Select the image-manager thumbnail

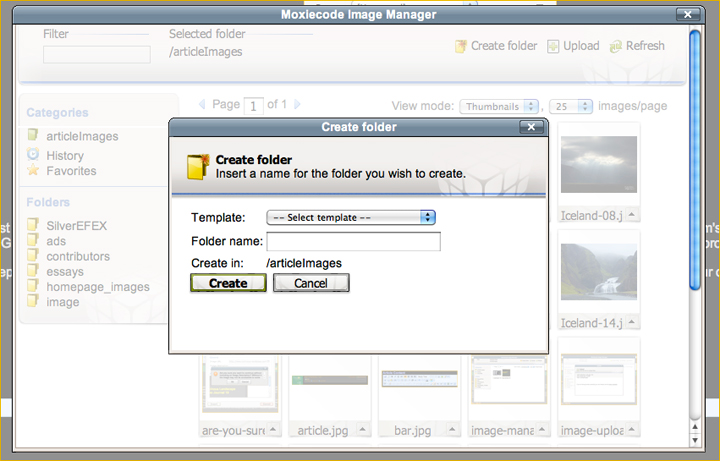coord(509,380)
